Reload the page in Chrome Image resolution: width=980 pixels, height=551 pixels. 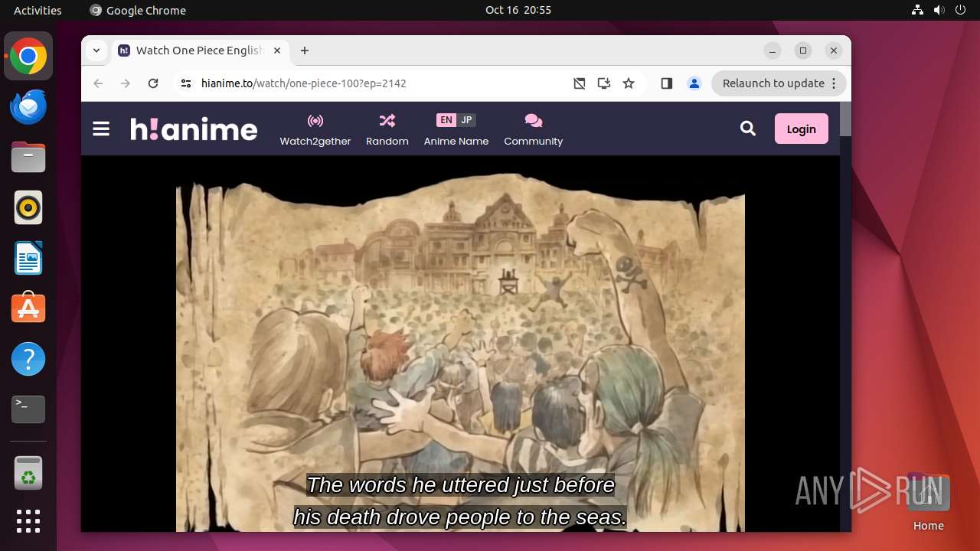pos(153,83)
